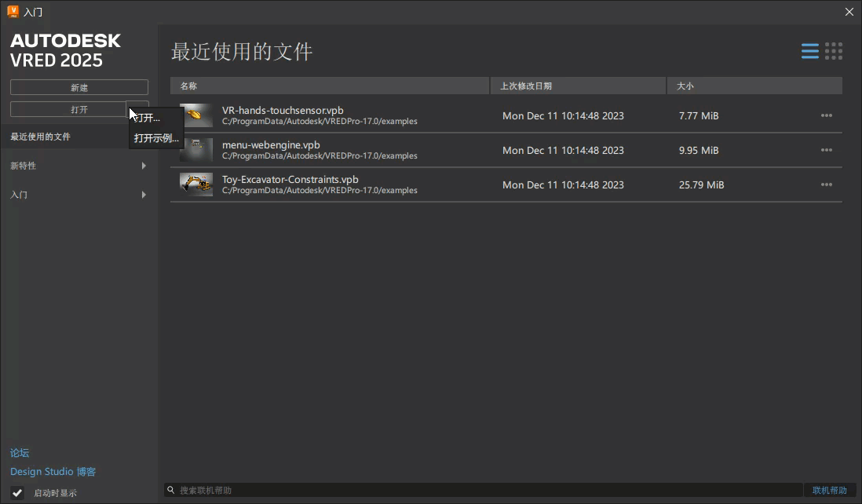Viewport: 862px width, 504px height.
Task: Choose 打开示例... from the dropdown menu
Action: 156,138
